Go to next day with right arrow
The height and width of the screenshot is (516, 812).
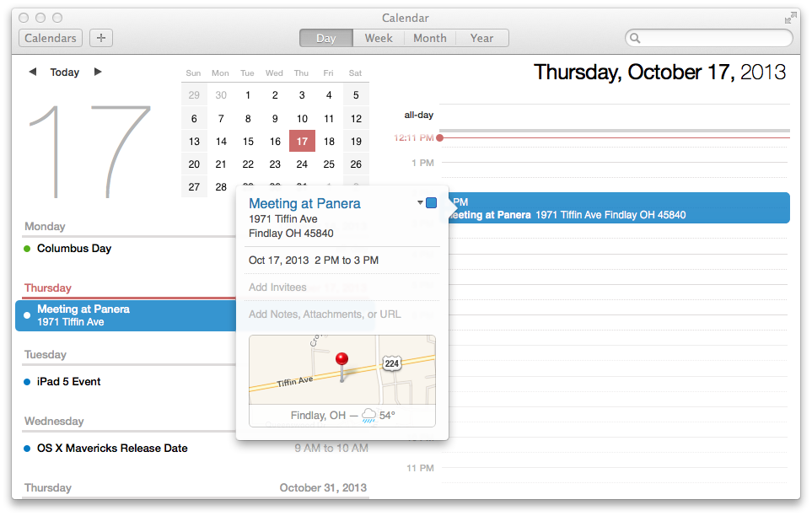98,73
